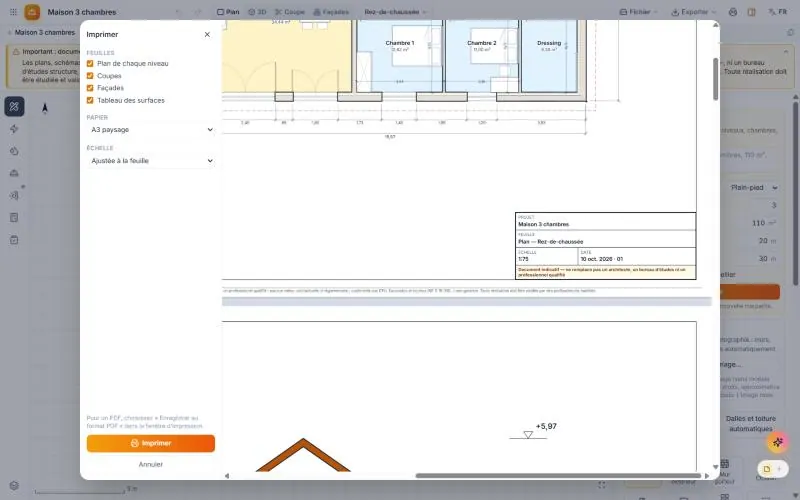Toggle the Plan de chaque niveau checkbox
This screenshot has width=800, height=500.
pos(90,63)
